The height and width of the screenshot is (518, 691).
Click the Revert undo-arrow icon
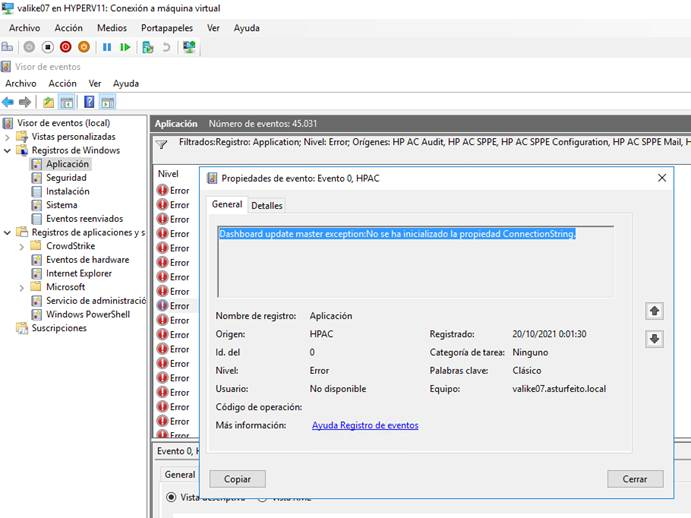(166, 47)
